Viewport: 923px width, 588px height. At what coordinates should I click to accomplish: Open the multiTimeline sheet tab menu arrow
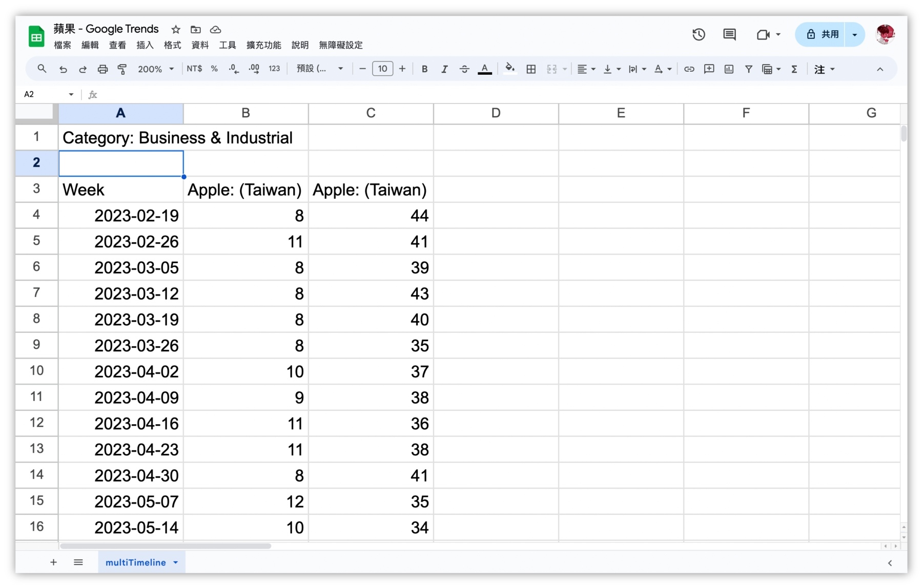coord(176,562)
